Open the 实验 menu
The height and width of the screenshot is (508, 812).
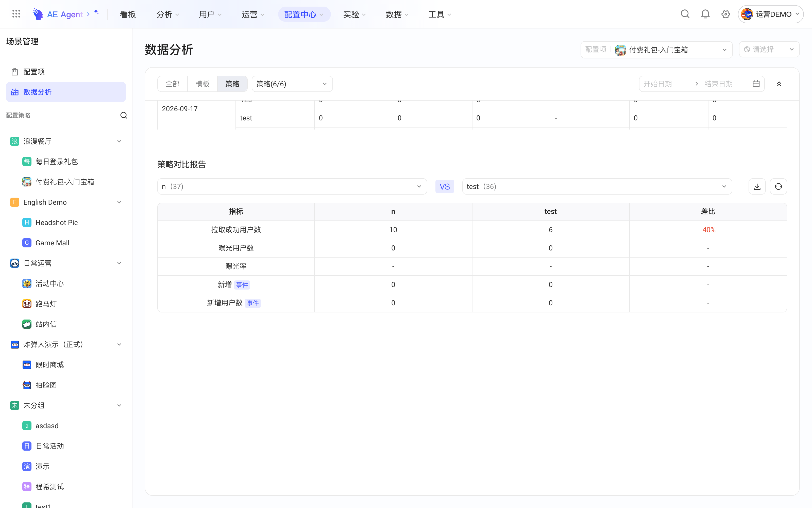pyautogui.click(x=354, y=14)
